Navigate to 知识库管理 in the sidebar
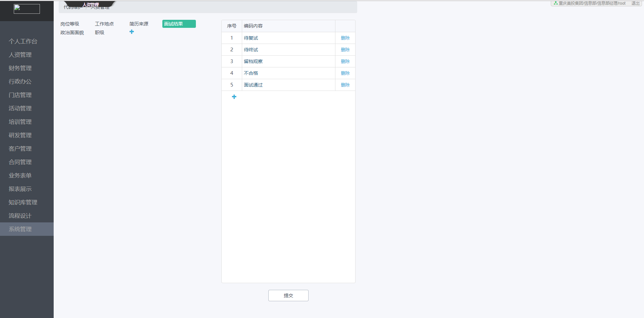Screen dimensions: 644x318 23,202
